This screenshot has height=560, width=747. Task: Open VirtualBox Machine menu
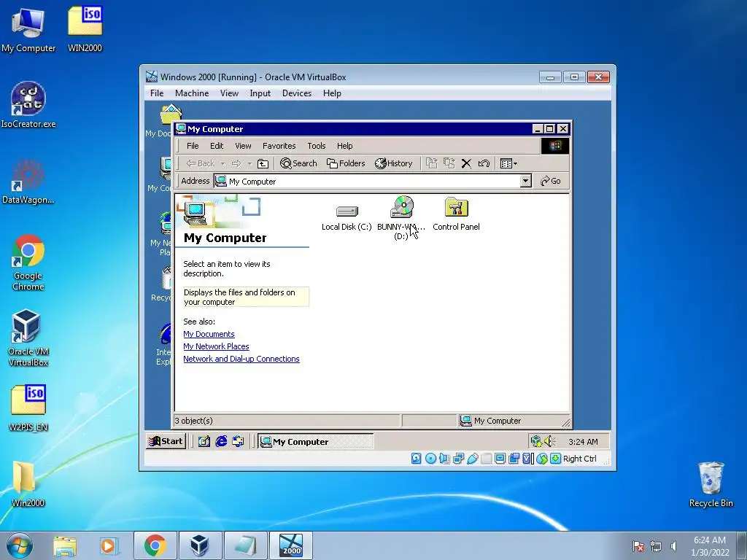pos(192,93)
